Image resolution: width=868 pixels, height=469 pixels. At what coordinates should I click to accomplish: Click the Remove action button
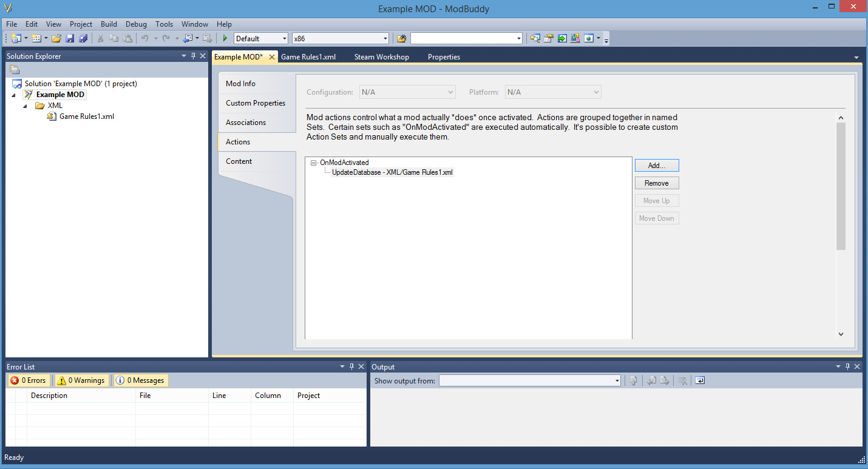[657, 183]
